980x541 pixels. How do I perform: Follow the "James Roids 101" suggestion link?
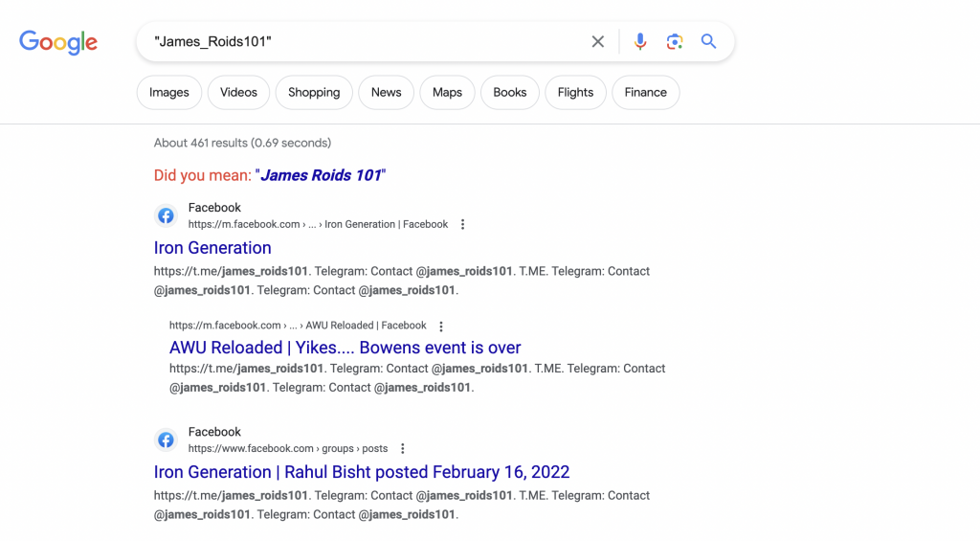[x=321, y=175]
